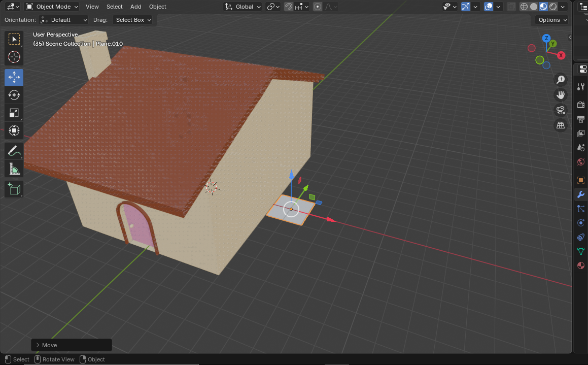Select the Rotate tool
The height and width of the screenshot is (365, 588).
click(14, 95)
